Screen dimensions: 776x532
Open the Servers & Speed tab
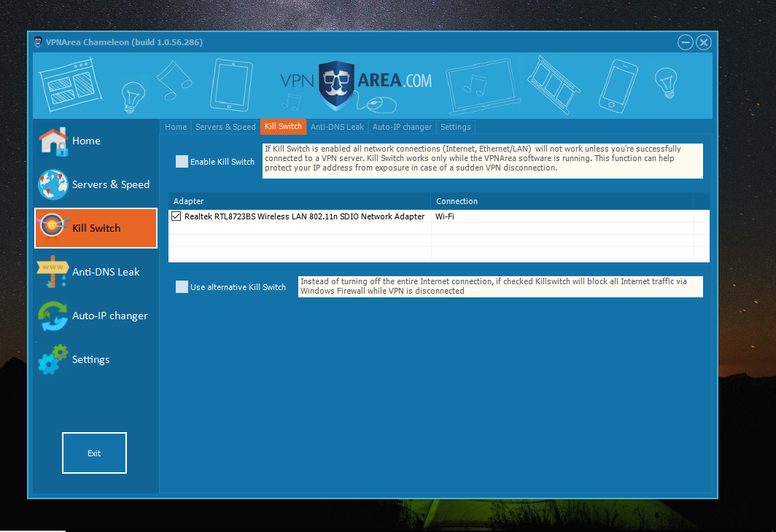tap(225, 127)
